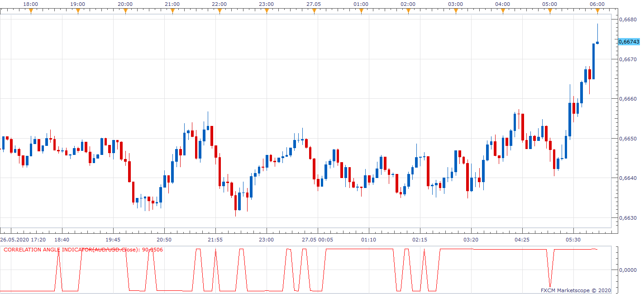644x294 pixels.
Task: Click the orange marker under 18:00
Action: click(x=31, y=11)
